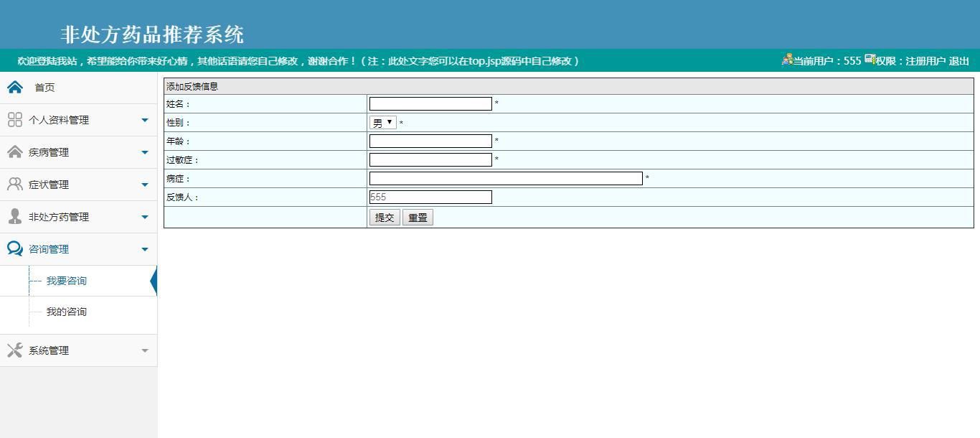
Task: Open the 性别 dropdown showing 男
Action: coord(382,123)
